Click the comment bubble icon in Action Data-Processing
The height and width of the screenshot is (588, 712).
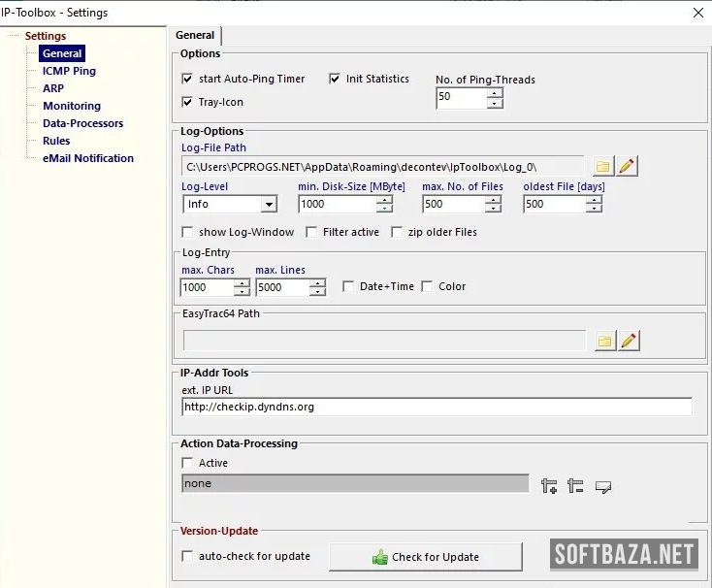602,486
